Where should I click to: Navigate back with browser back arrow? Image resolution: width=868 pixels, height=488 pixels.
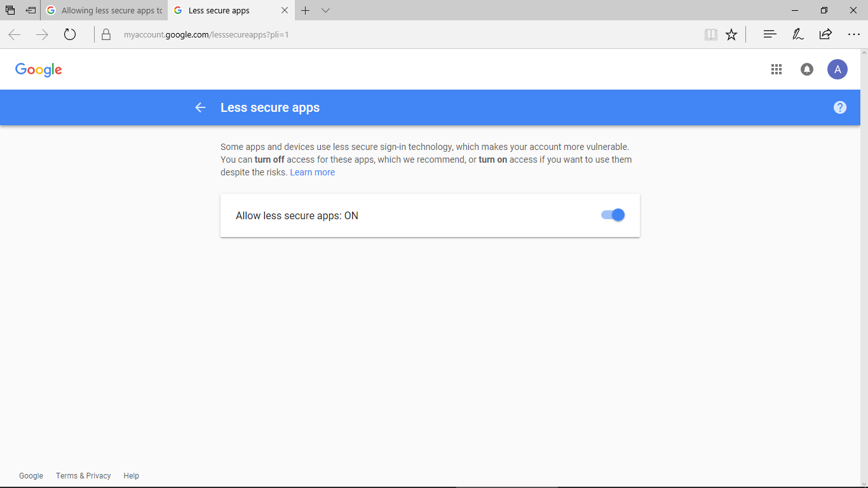pyautogui.click(x=15, y=34)
